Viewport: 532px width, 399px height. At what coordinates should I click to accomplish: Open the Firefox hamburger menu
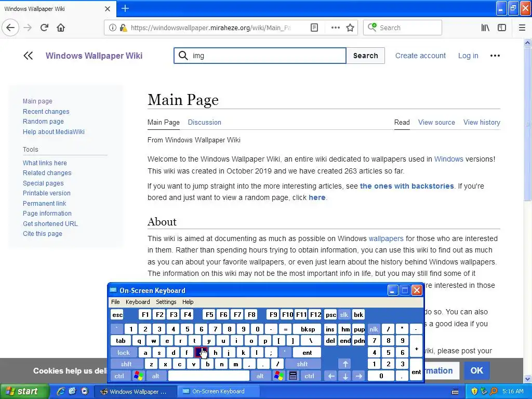[x=522, y=28]
